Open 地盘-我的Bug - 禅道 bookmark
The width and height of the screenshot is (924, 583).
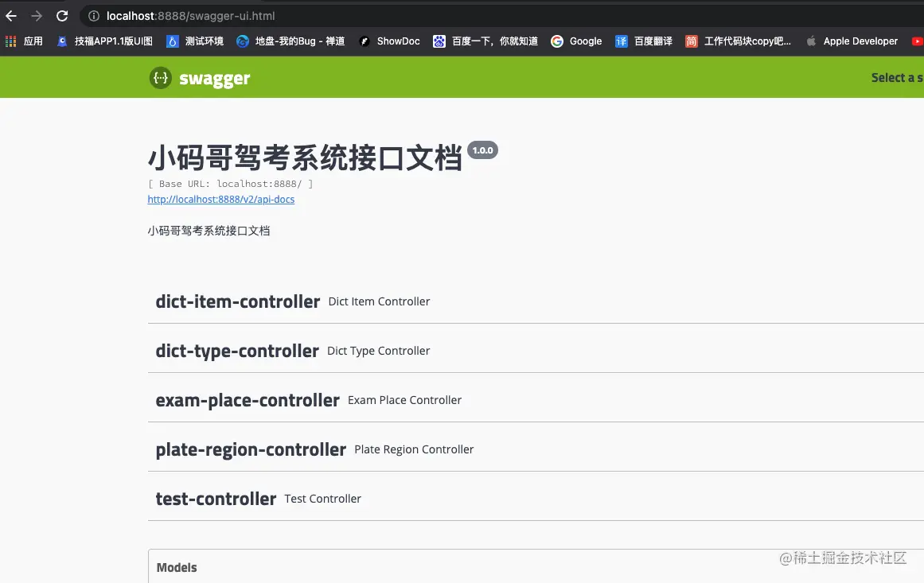(x=290, y=41)
